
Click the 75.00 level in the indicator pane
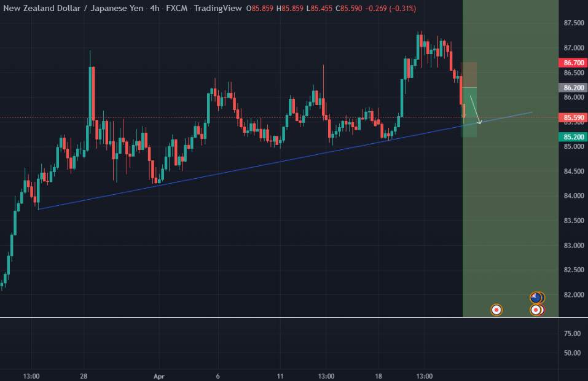pos(572,334)
